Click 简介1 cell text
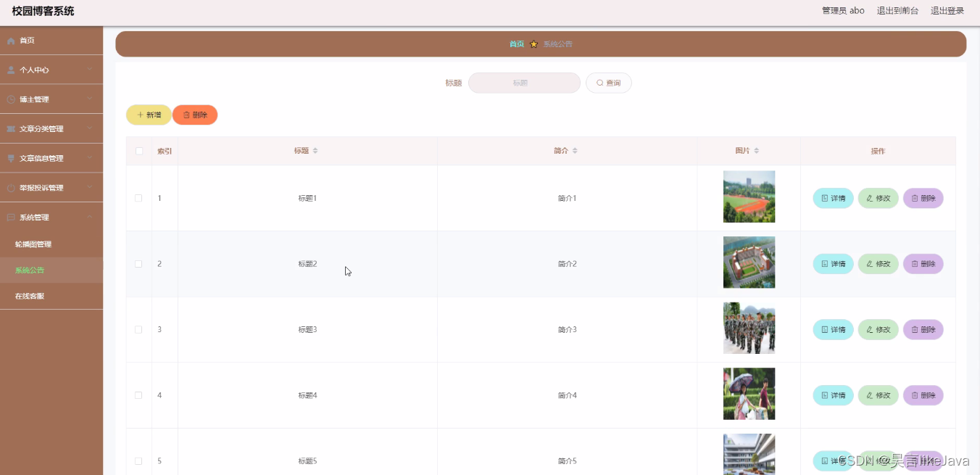The width and height of the screenshot is (980, 475). click(x=567, y=198)
